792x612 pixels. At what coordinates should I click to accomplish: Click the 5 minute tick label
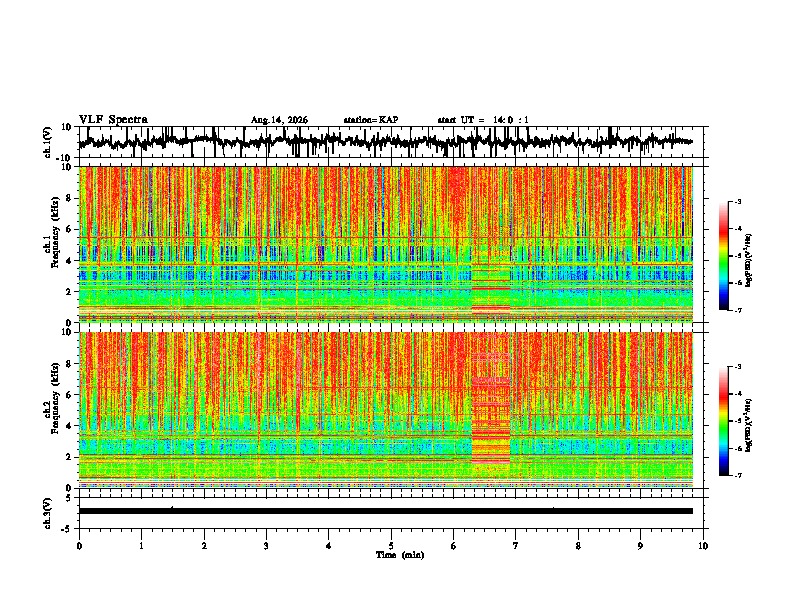coord(391,546)
